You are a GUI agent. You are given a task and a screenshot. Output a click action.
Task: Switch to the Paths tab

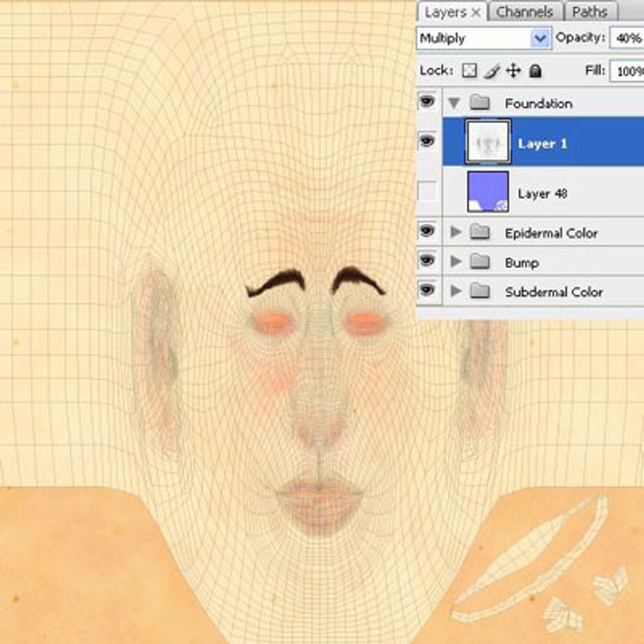click(589, 13)
